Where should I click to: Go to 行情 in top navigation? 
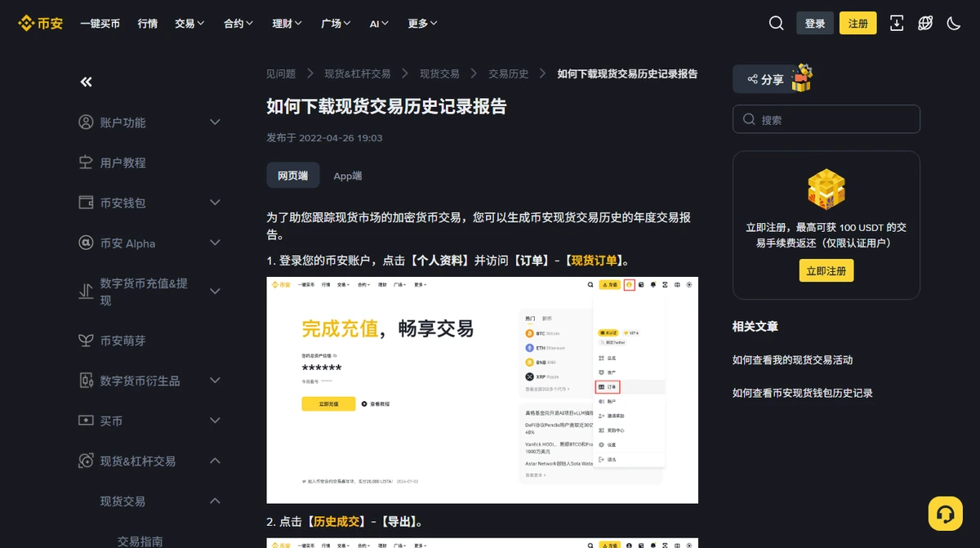pos(148,24)
